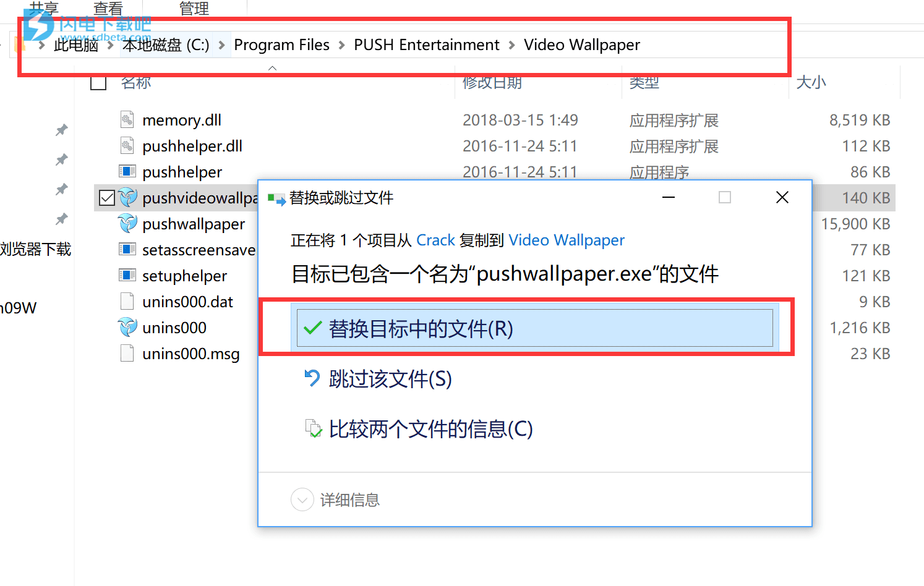
Task: Click the unins000 uninstaller icon
Action: click(x=127, y=328)
